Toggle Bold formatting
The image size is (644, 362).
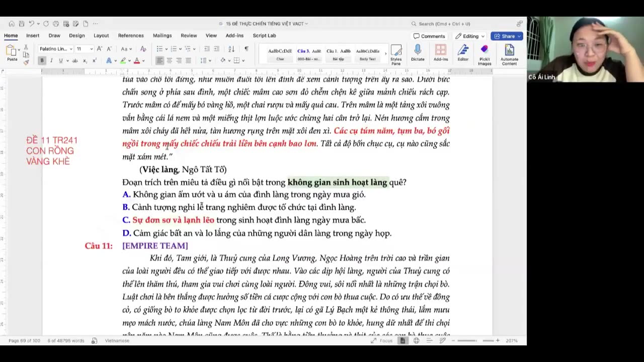click(x=42, y=61)
